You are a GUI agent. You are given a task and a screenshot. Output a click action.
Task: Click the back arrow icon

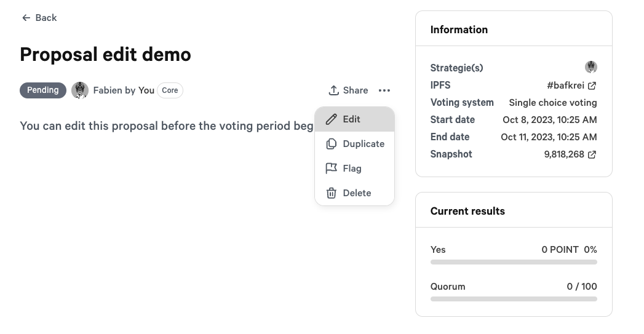tap(26, 18)
